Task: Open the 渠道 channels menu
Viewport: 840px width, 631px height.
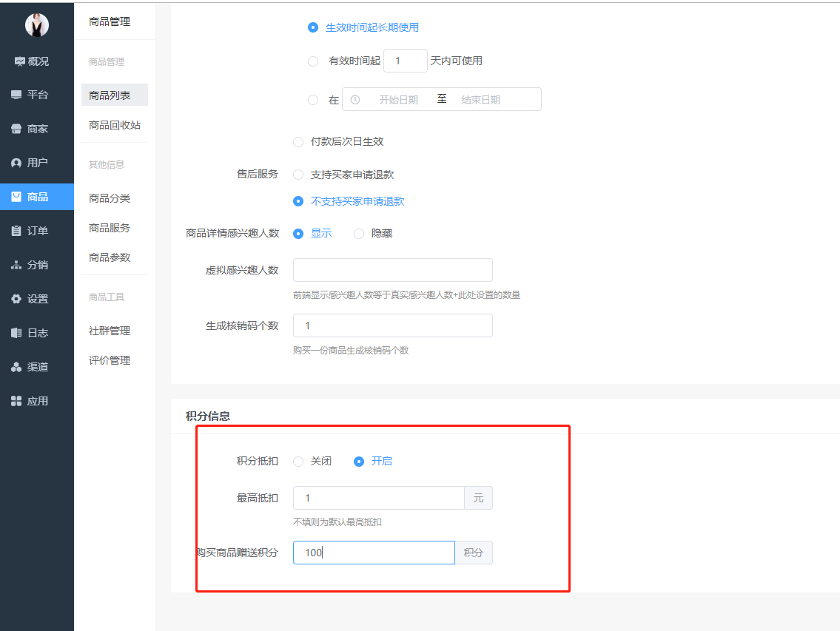Action: click(37, 367)
